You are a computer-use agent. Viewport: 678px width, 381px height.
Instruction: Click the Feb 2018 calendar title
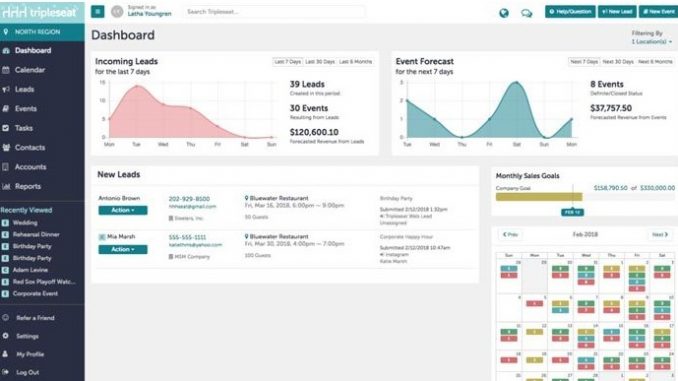click(x=585, y=234)
